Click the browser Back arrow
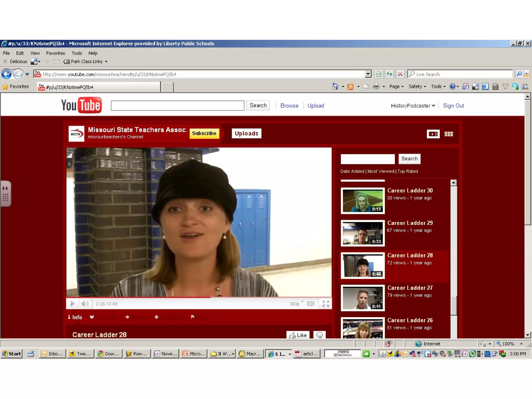 (6, 74)
